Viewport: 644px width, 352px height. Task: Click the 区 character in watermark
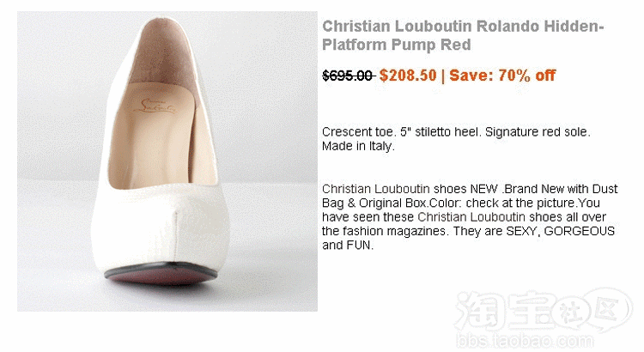(x=606, y=309)
